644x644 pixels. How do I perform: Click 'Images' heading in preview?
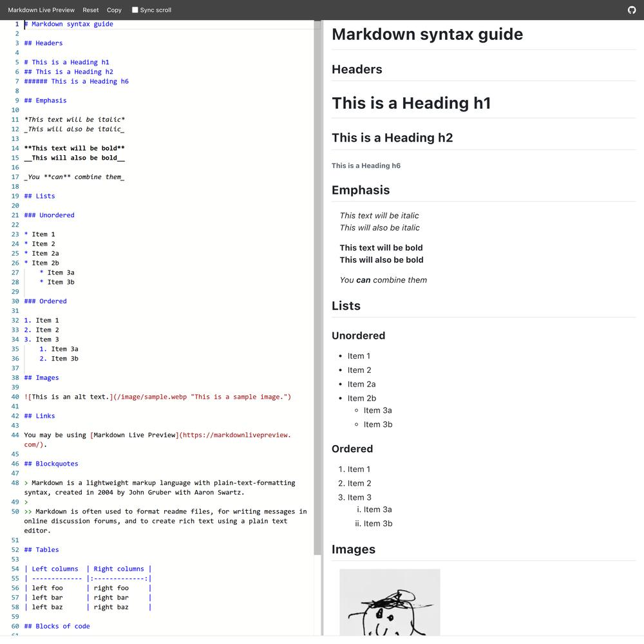click(353, 549)
